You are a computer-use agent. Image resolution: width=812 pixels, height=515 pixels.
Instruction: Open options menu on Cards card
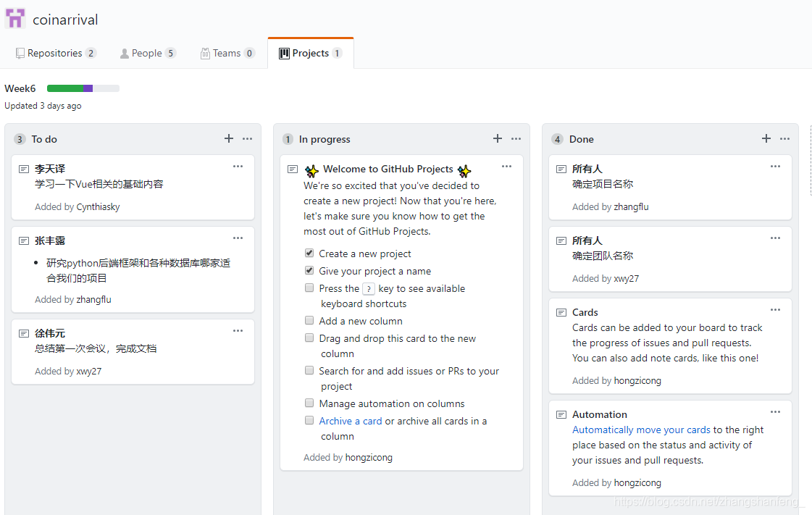tap(775, 309)
